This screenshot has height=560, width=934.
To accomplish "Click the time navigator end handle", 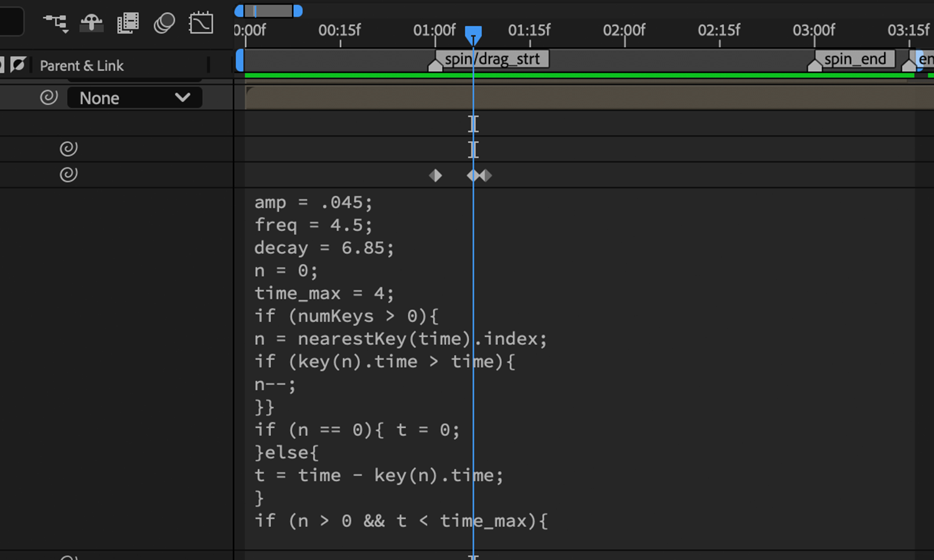I will 298,11.
